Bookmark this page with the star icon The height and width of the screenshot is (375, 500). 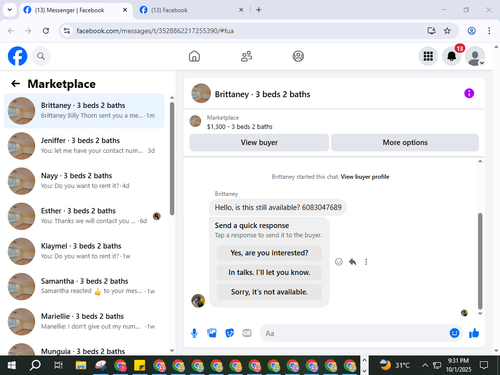click(447, 31)
